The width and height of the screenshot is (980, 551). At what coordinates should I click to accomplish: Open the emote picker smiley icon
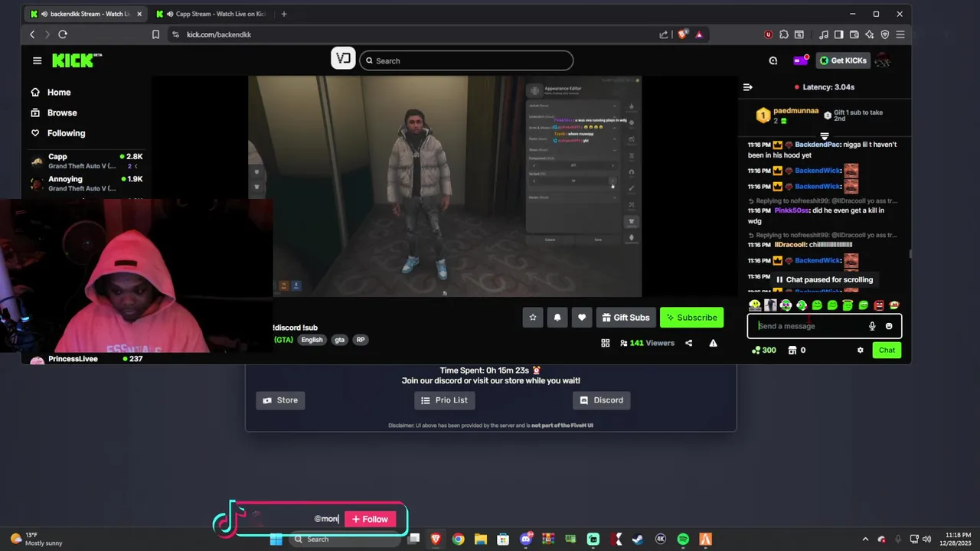pos(889,326)
